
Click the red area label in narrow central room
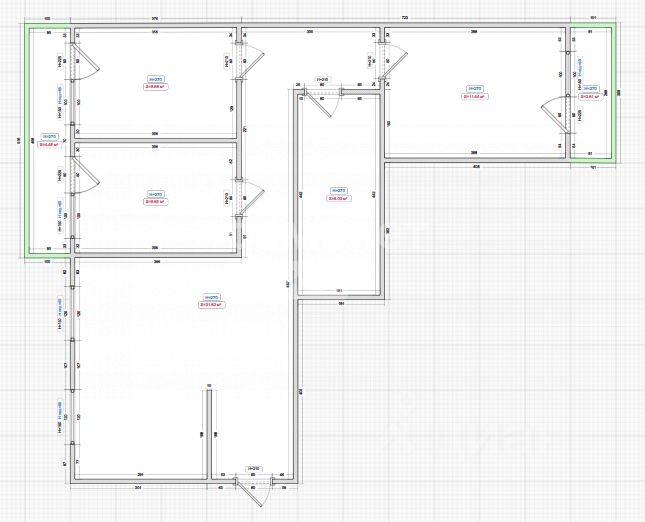(339, 199)
